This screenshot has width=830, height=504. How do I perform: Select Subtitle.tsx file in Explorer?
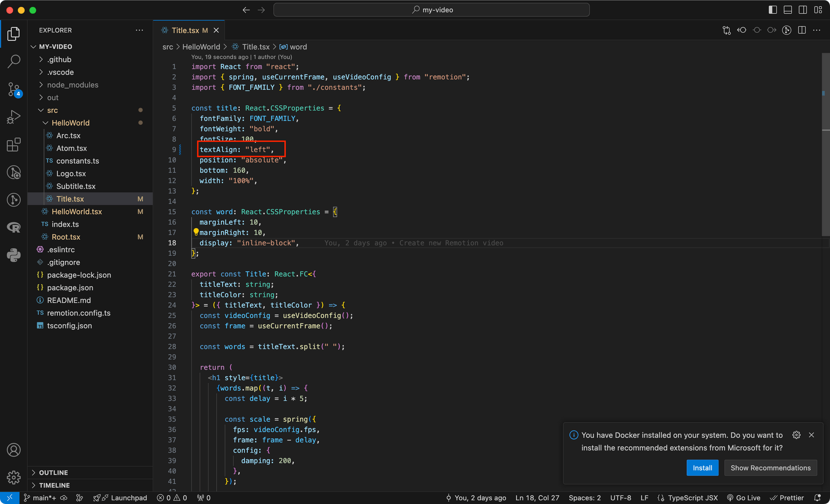75,186
